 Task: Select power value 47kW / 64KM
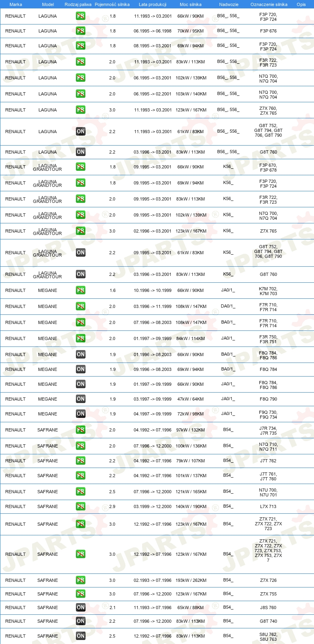pos(191,399)
